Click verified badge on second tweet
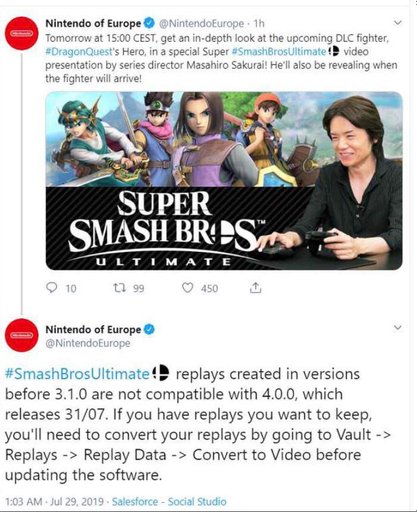This screenshot has width=417, height=512. (149, 329)
